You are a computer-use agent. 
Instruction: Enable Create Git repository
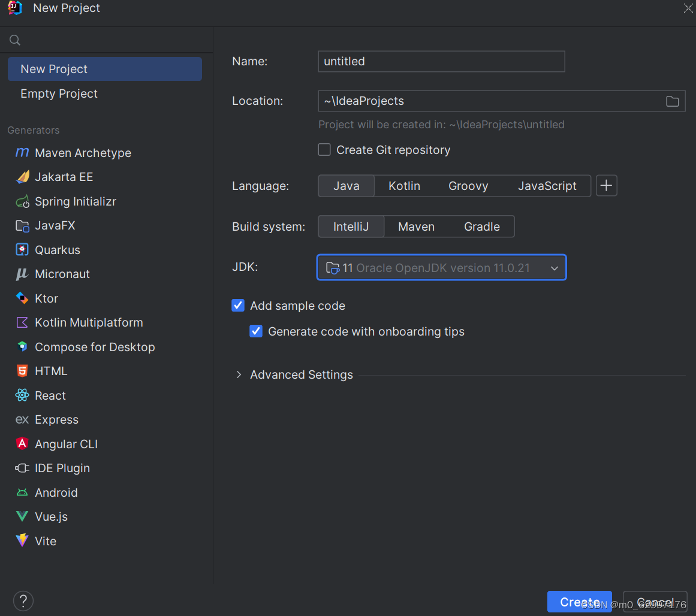324,149
